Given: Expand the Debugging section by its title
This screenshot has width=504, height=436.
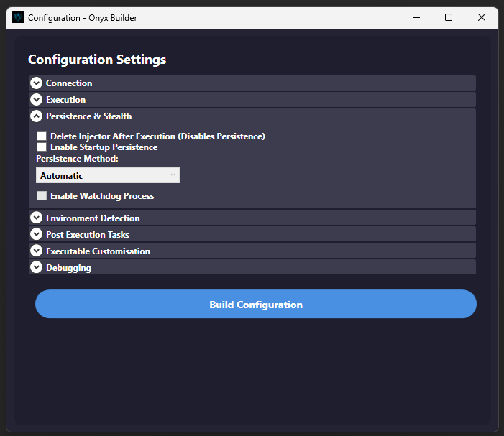Looking at the screenshot, I should tap(68, 268).
